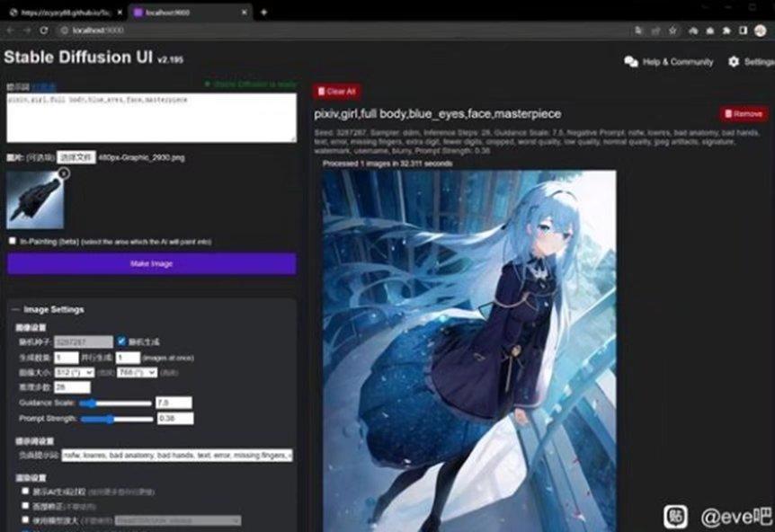Click the number of images field

pyautogui.click(x=67, y=357)
